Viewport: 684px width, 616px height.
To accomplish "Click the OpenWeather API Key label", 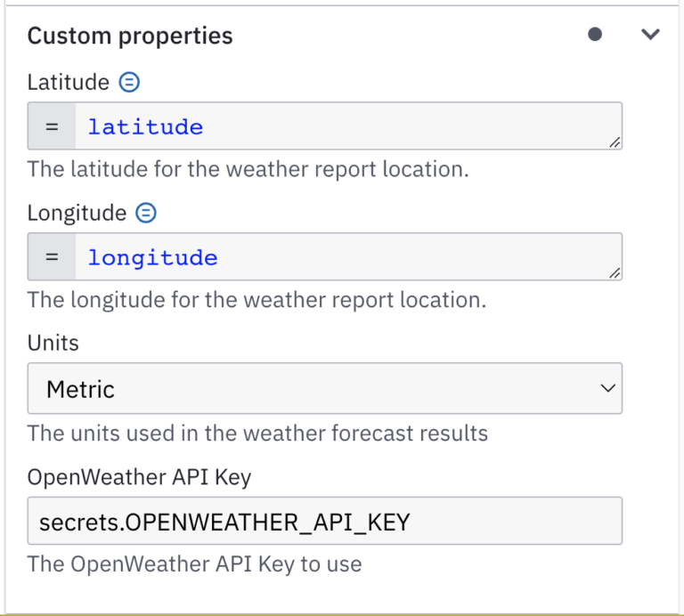I will (x=139, y=477).
